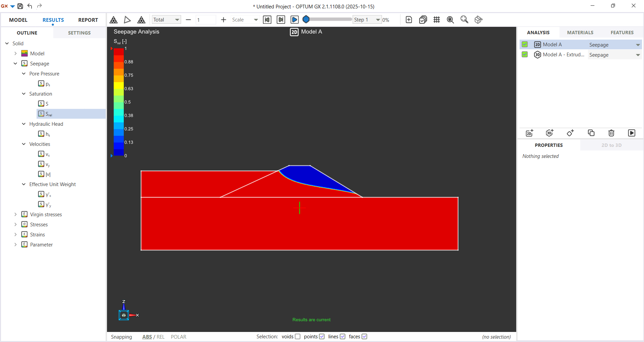Duplicate the selected analysis
Image resolution: width=644 pixels, height=342 pixels.
[591, 133]
